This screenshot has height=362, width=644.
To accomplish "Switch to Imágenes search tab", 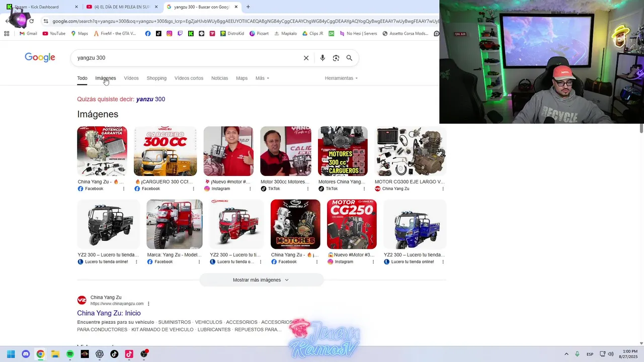I will 106,78.
